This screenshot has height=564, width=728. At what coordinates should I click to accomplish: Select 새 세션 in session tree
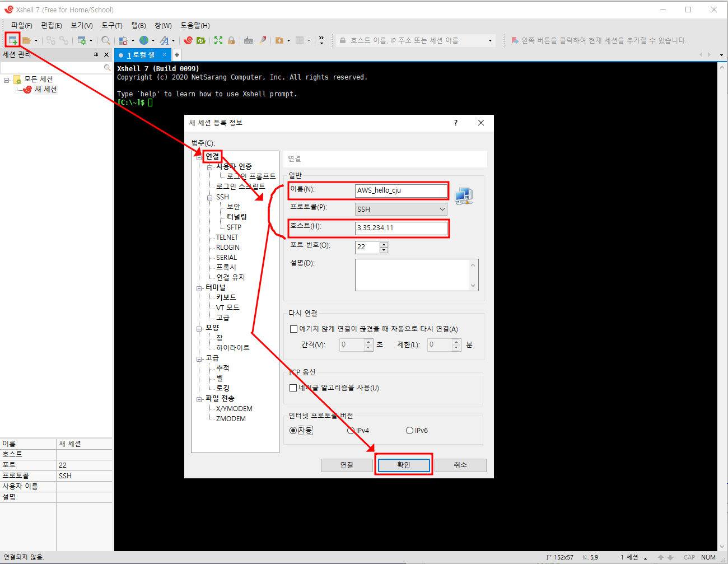[x=46, y=90]
